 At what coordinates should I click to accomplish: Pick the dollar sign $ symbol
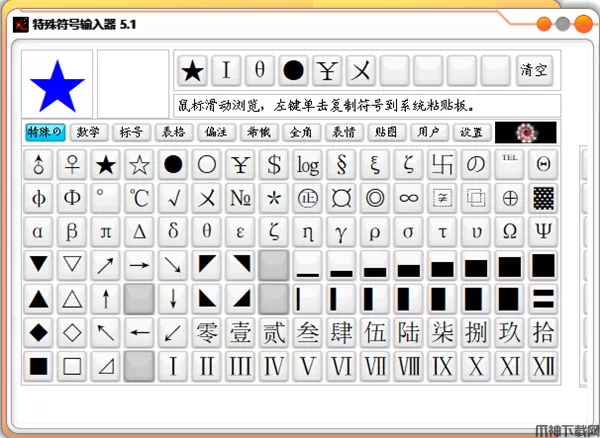(x=274, y=164)
